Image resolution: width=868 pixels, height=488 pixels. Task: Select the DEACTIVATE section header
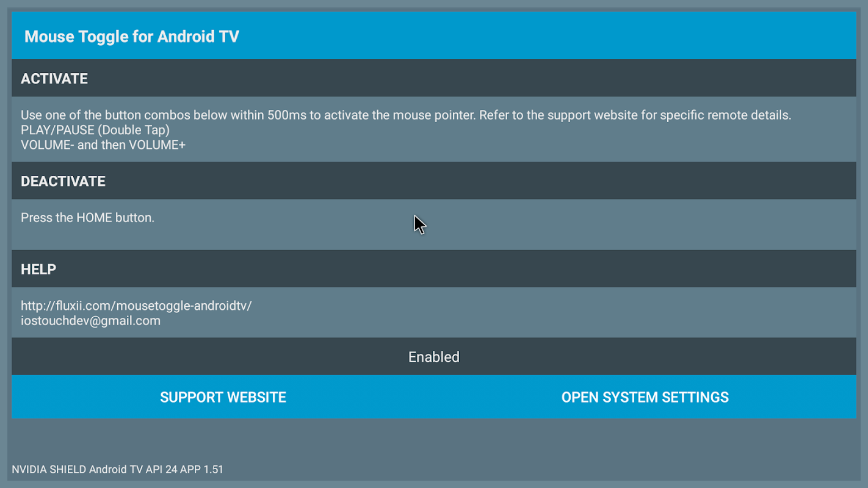click(434, 181)
